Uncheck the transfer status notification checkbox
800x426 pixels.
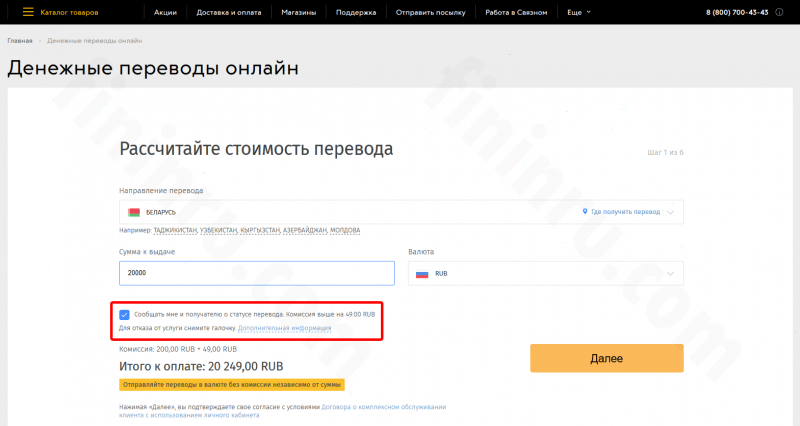coord(124,314)
